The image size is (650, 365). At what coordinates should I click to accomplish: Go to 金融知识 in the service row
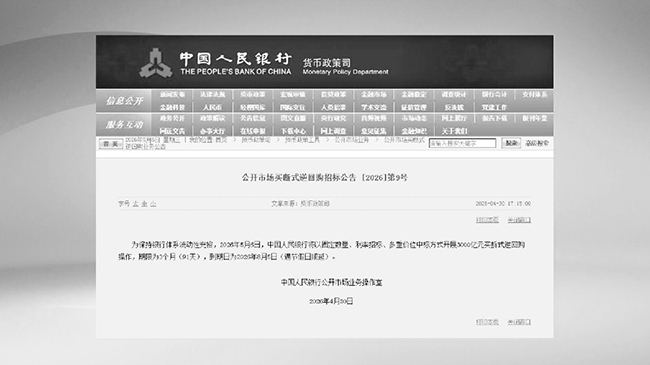[x=414, y=131]
